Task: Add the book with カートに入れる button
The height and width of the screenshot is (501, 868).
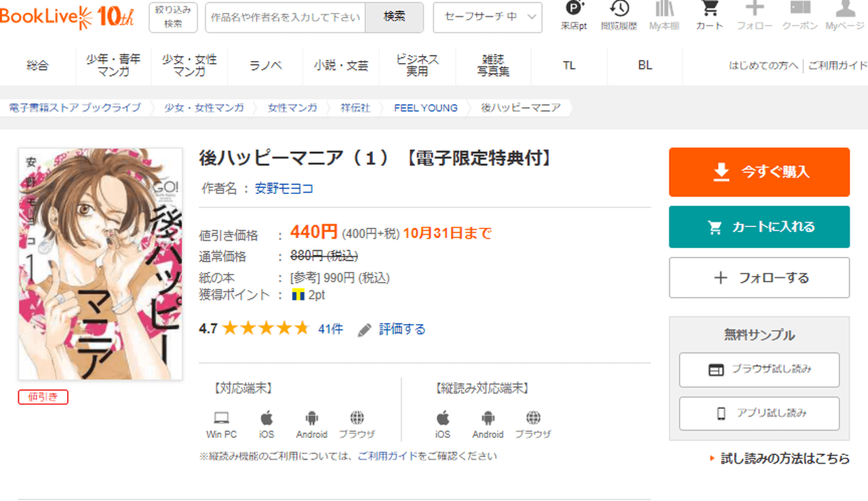Action: pos(759,227)
